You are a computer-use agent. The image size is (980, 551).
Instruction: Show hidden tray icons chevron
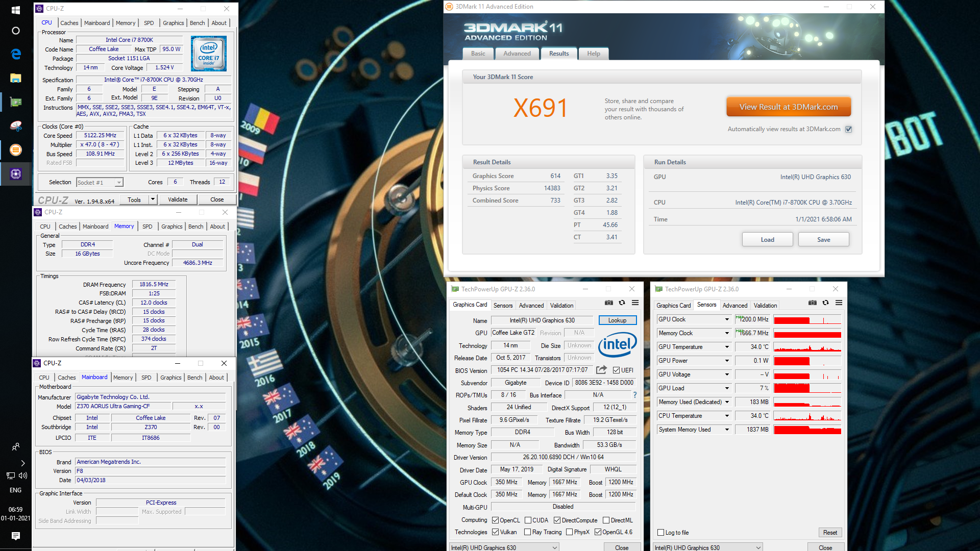pos(23,463)
